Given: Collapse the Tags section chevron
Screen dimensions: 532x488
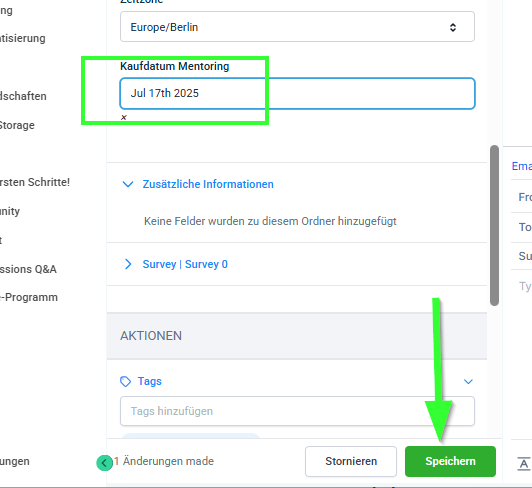Looking at the screenshot, I should click(468, 382).
